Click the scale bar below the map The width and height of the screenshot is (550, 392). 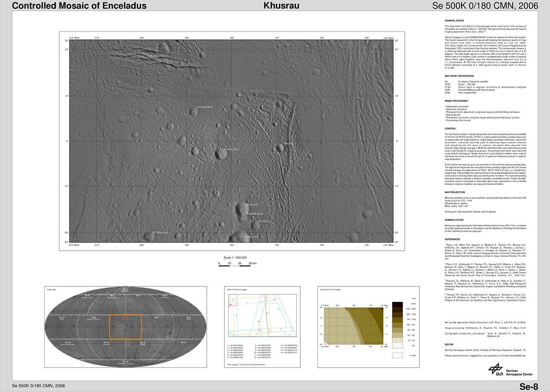coord(235,264)
